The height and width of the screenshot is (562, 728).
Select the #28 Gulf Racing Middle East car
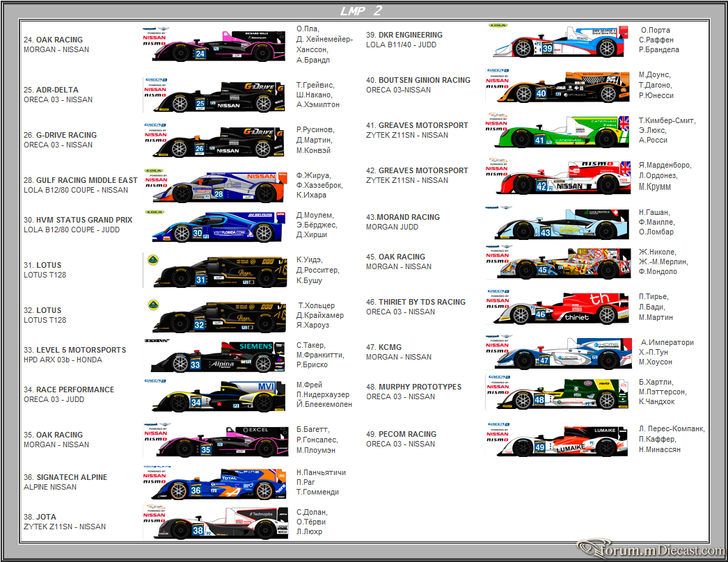tap(219, 187)
